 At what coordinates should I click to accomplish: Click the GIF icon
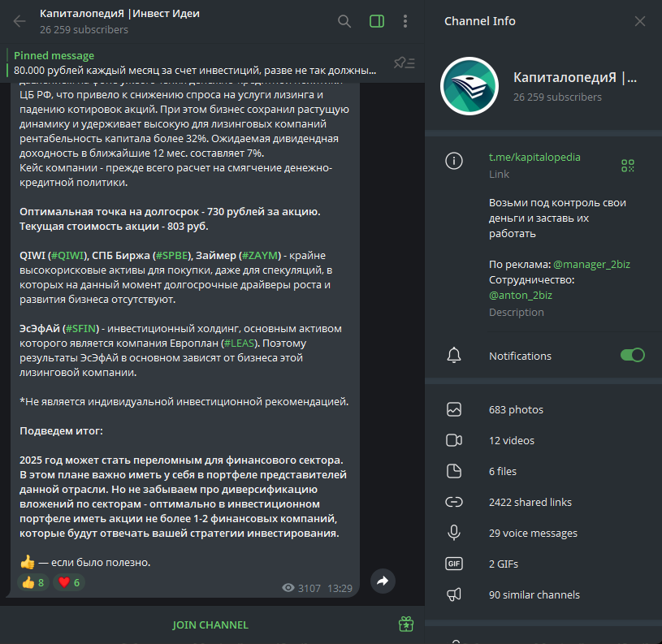click(x=454, y=564)
